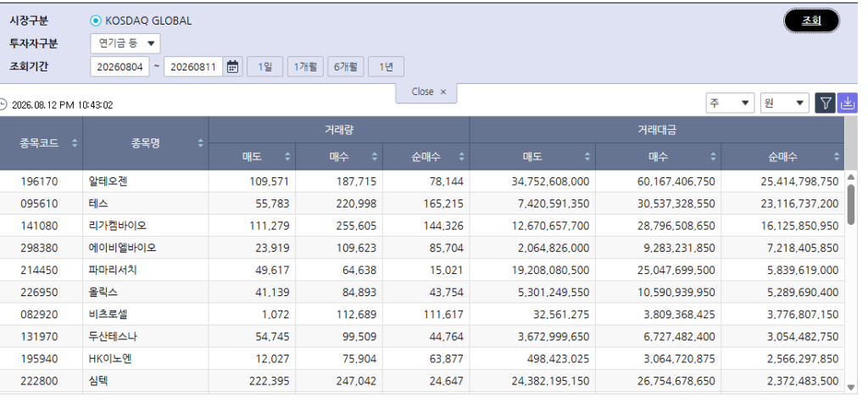This screenshot has width=868, height=403.
Task: Click the start date field 20260804
Action: [120, 67]
